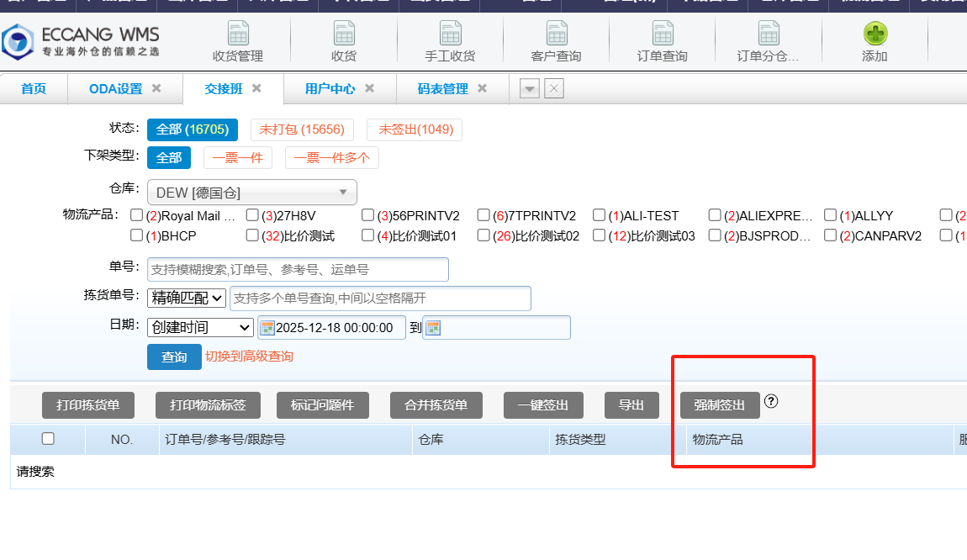Open the 仓库 DEW [德国仓] dropdown
Screen dimensions: 967x560
[252, 193]
